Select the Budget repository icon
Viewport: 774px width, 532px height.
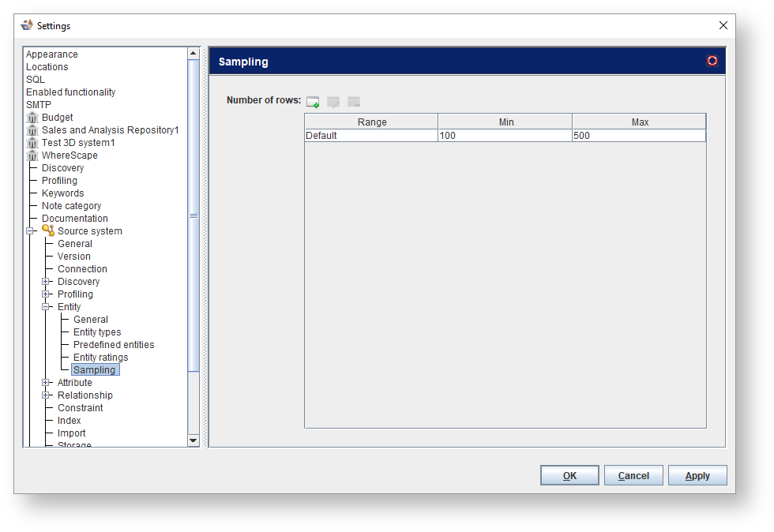pos(32,118)
